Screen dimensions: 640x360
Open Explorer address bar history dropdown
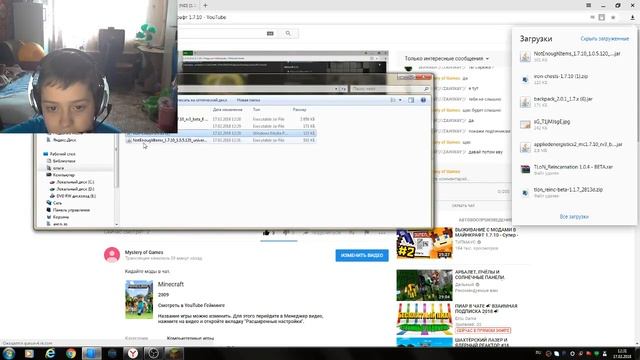click(336, 89)
